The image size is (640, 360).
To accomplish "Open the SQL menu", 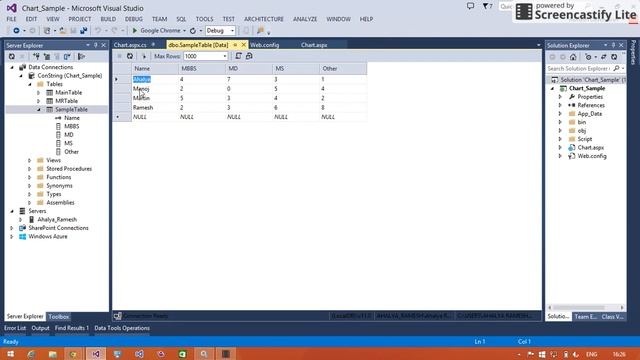I will [x=181, y=19].
